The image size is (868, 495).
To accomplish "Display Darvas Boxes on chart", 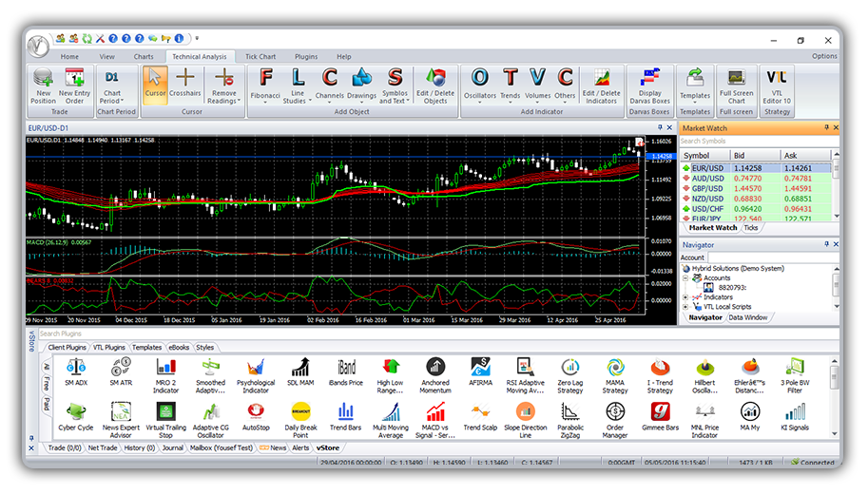I will click(650, 86).
